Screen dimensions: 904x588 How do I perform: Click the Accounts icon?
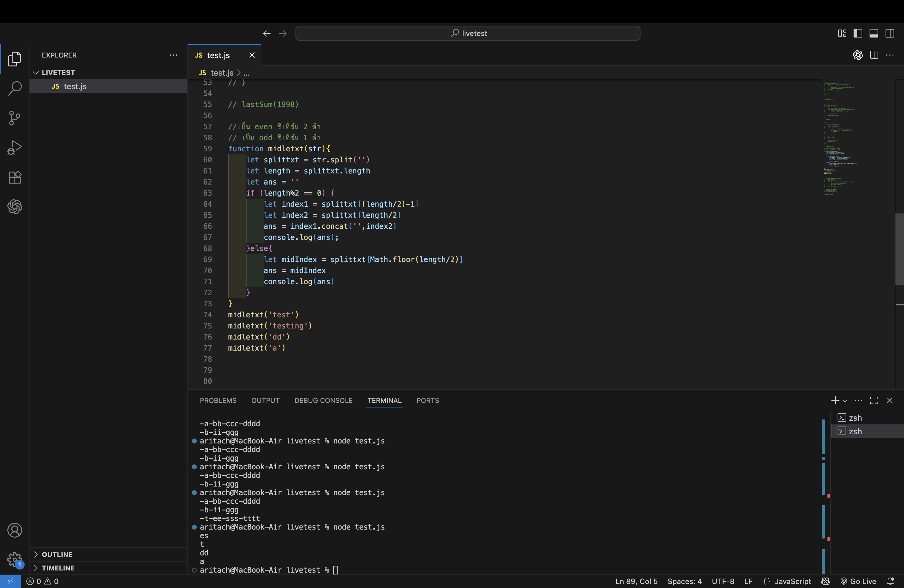[x=14, y=530]
